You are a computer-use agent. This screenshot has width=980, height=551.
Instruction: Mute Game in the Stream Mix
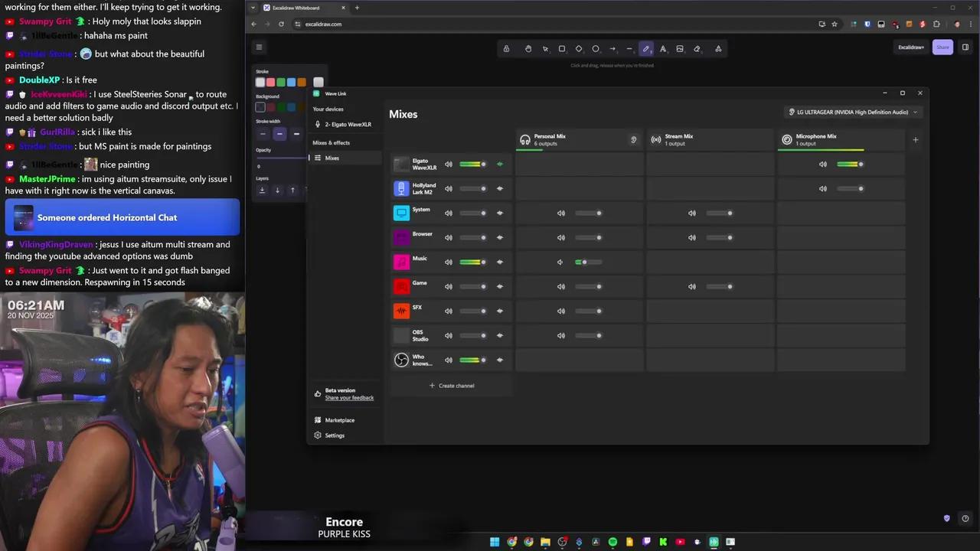pyautogui.click(x=692, y=286)
